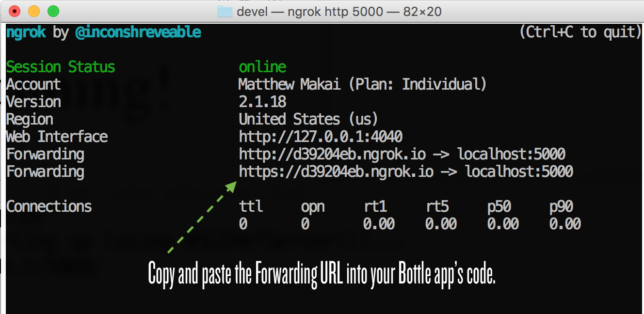644x314 pixels.
Task: Click the 'United States (us)' region value
Action: click(x=308, y=119)
